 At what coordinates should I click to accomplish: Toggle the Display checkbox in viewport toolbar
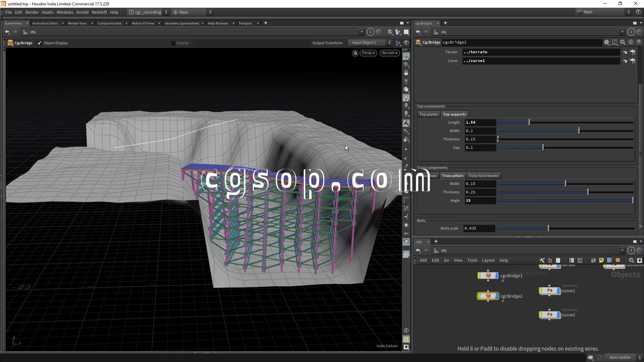coord(173,43)
